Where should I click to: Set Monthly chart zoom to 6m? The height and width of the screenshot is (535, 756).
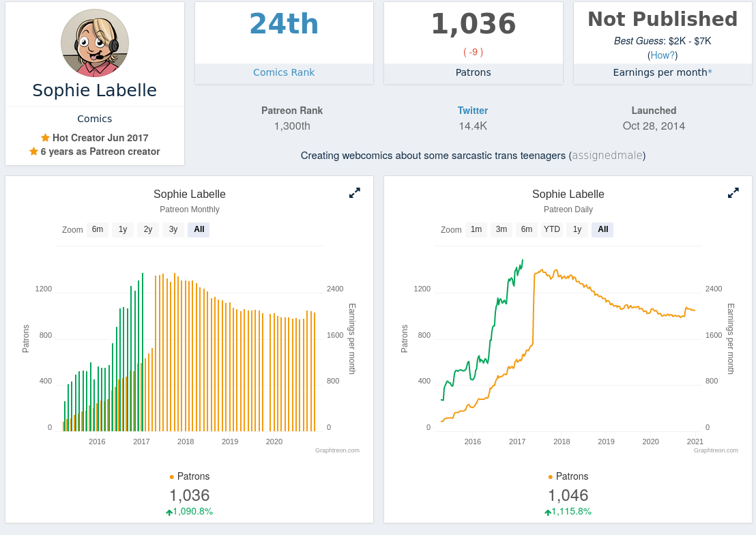pyautogui.click(x=98, y=230)
